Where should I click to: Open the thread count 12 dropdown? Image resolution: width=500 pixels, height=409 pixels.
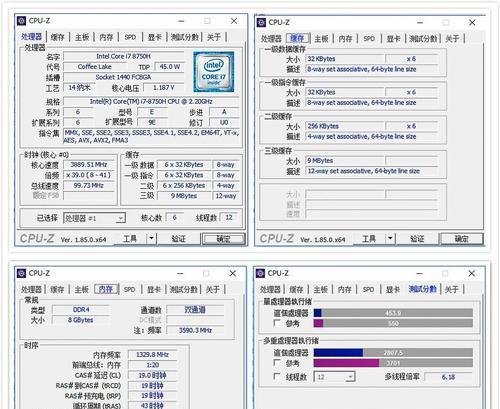click(x=335, y=377)
